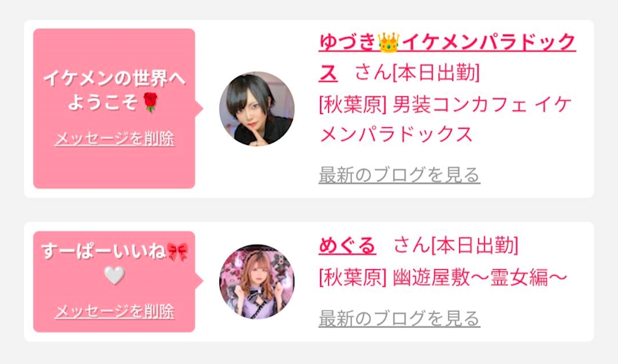The height and width of the screenshot is (364, 618).
Task: Open めぐる's avatar photo
Action: pos(257,281)
